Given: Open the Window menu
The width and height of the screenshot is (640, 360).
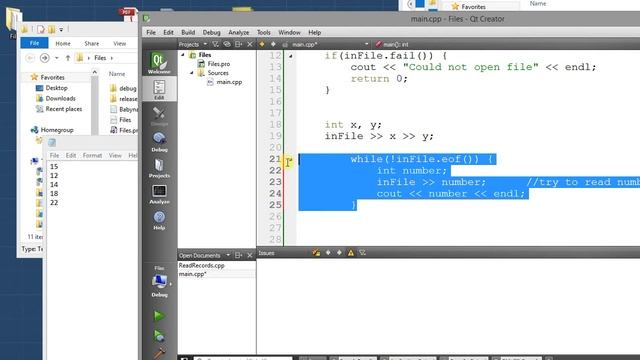Looking at the screenshot, I should click(x=289, y=32).
